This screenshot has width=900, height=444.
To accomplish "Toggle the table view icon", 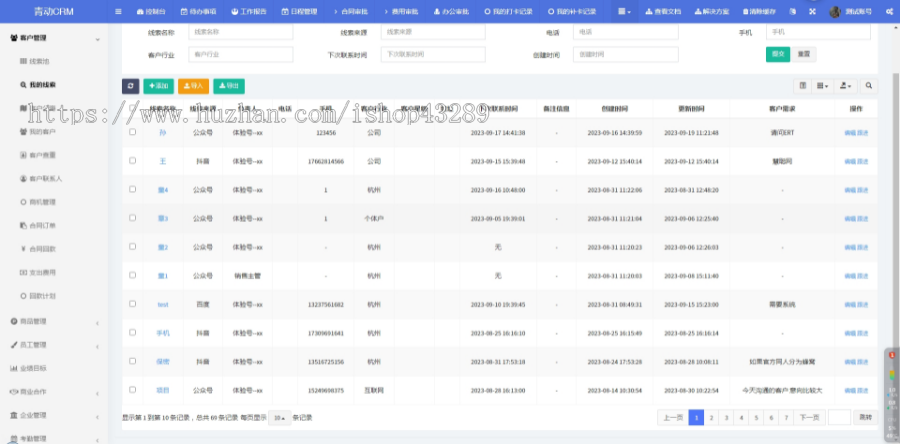I will pyautogui.click(x=803, y=87).
